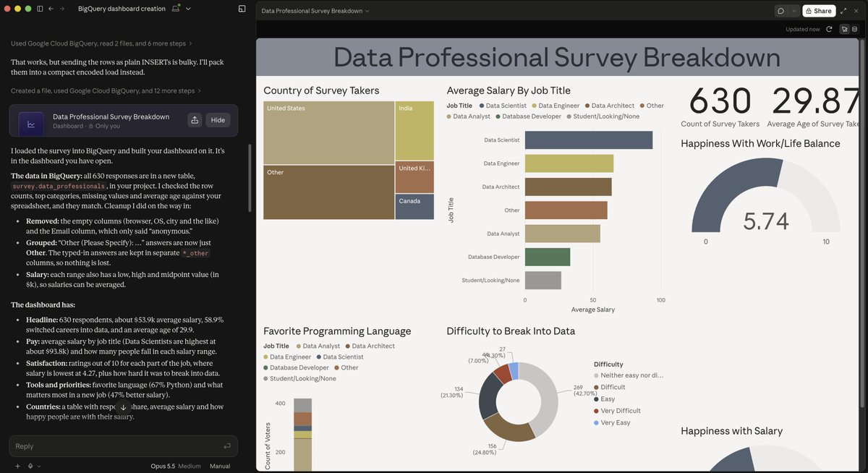Click the scroll-to-bottom arrow in chat

click(x=123, y=407)
